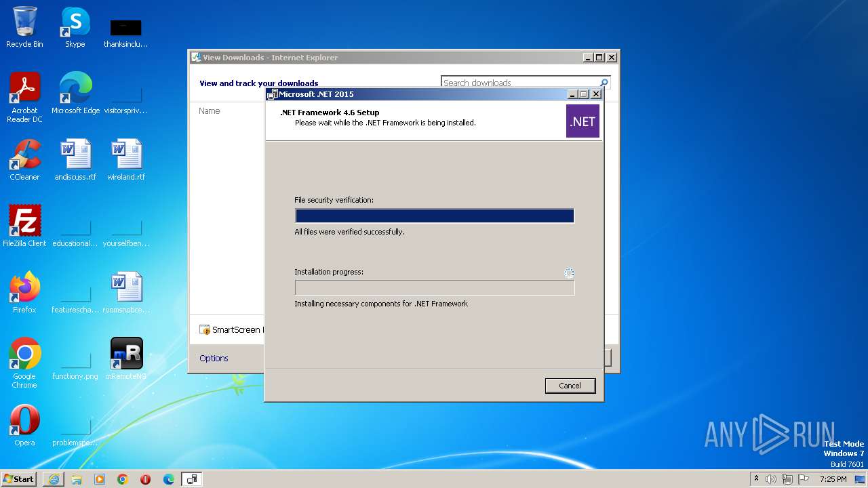Click Options link in View Downloads
The image size is (868, 488).
coord(214,358)
